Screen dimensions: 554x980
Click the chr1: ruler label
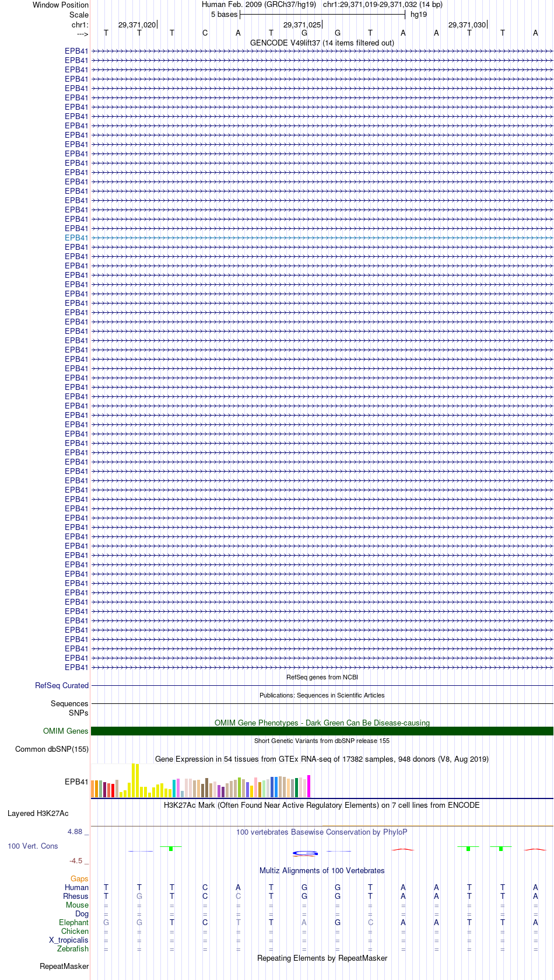tap(80, 25)
